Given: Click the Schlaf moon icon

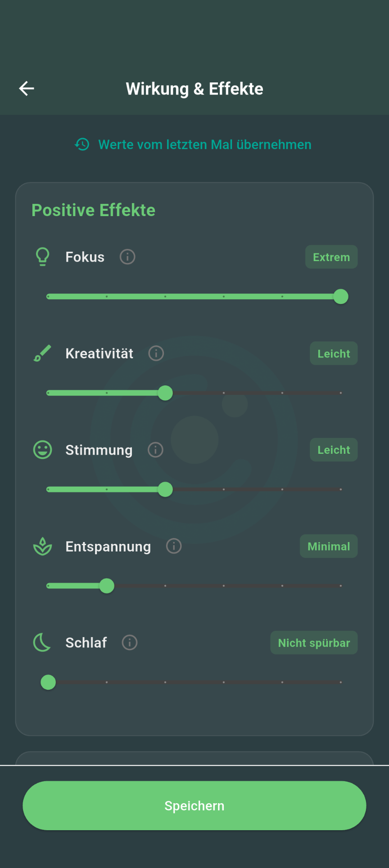Looking at the screenshot, I should tap(42, 642).
